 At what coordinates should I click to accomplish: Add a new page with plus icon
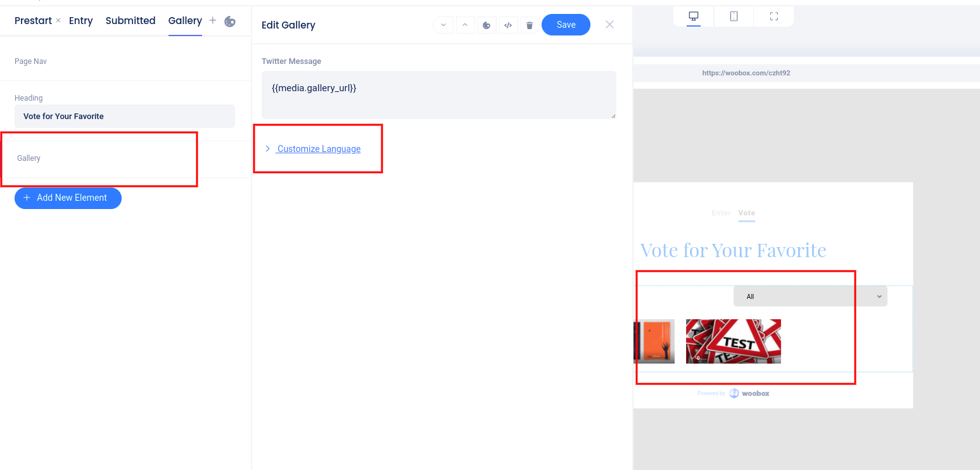[213, 20]
